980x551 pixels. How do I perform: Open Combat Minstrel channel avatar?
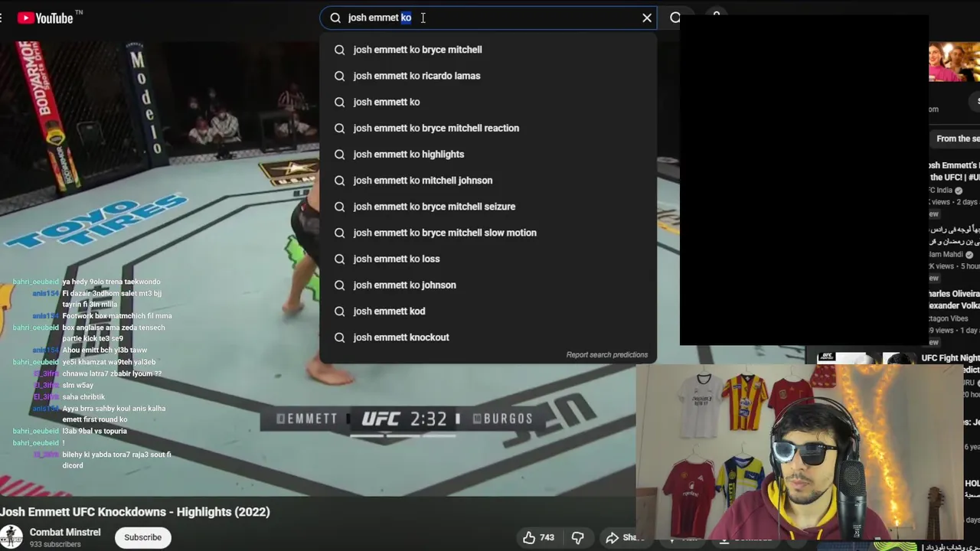point(11,537)
